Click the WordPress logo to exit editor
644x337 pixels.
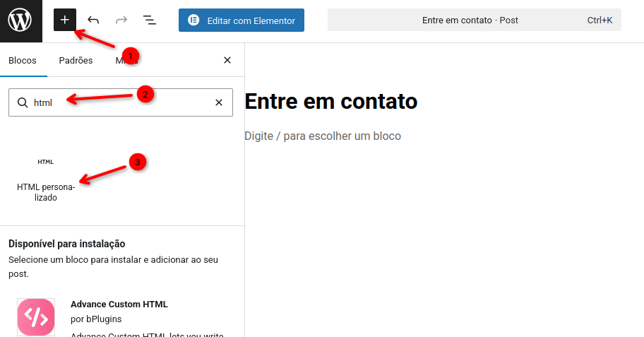(x=20, y=20)
